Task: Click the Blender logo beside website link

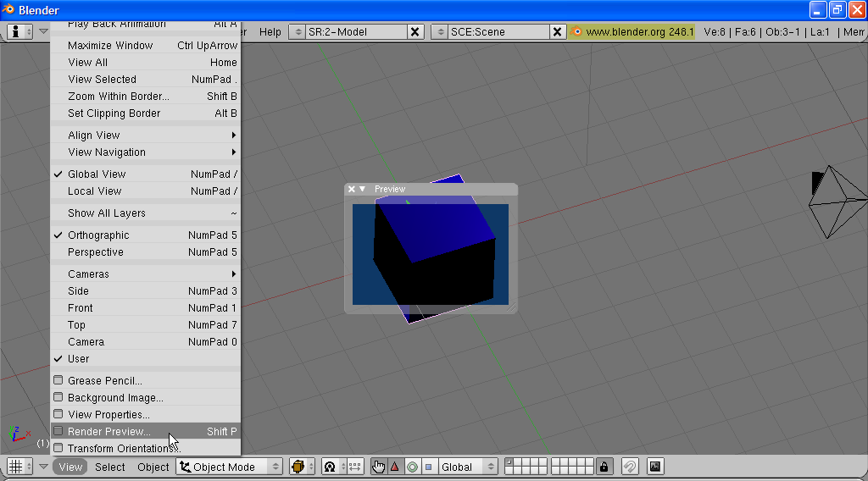Action: click(576, 31)
